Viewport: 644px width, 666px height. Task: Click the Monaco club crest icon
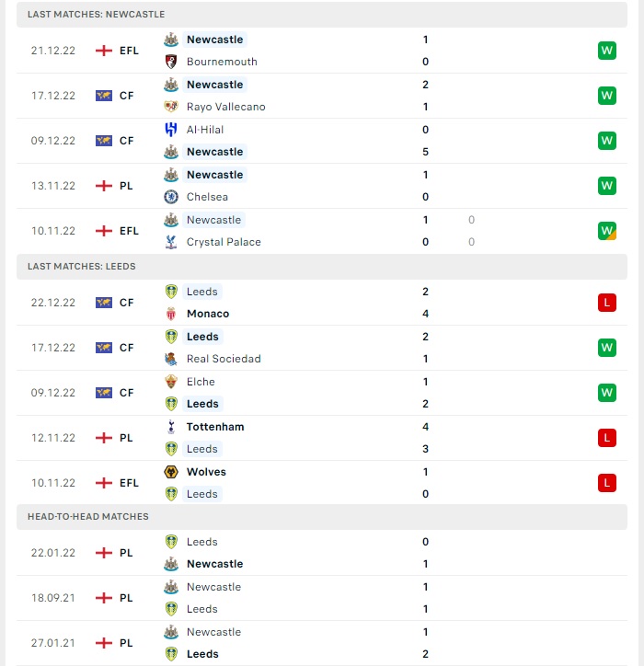[x=171, y=314]
